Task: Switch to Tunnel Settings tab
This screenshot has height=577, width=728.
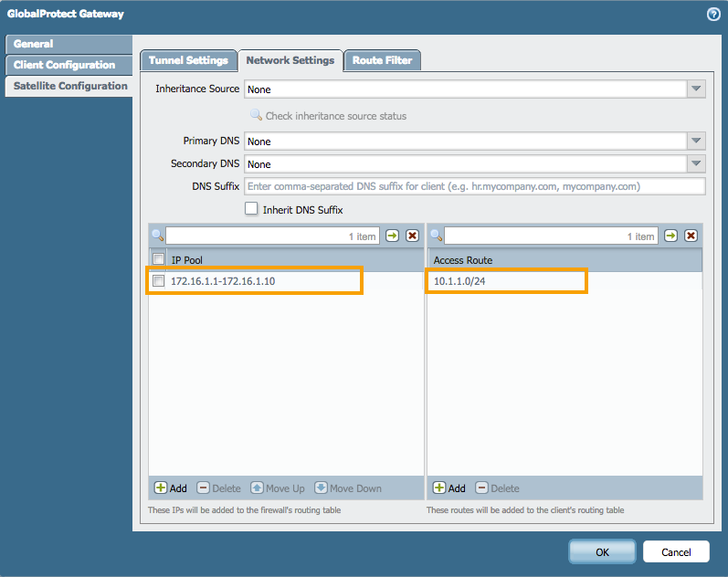Action: click(x=188, y=60)
